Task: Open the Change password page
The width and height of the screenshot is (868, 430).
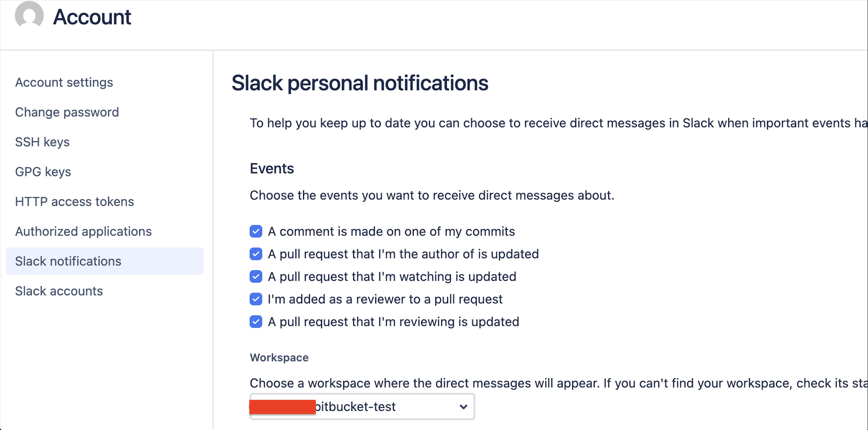Action: tap(67, 112)
